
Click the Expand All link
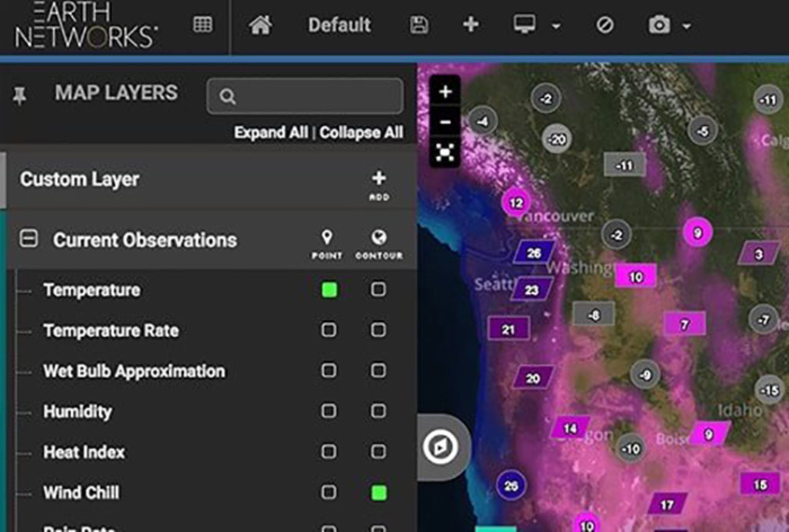[x=271, y=133]
